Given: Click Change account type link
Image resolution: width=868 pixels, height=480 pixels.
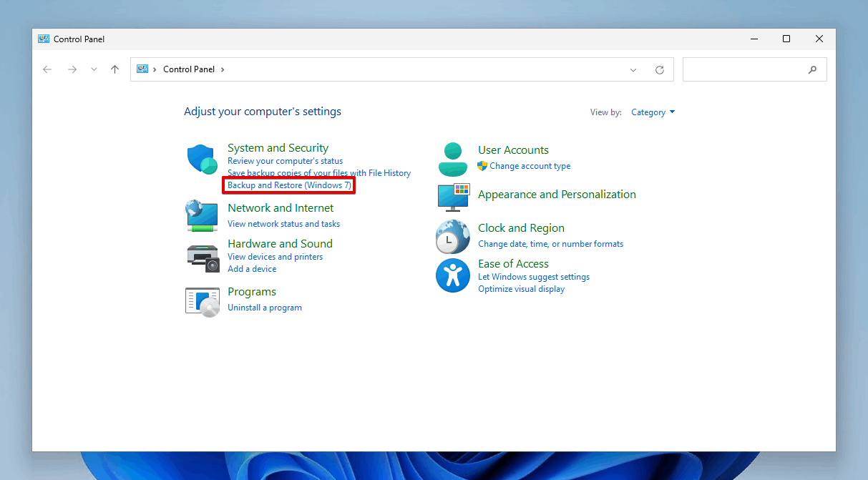Looking at the screenshot, I should pos(530,166).
